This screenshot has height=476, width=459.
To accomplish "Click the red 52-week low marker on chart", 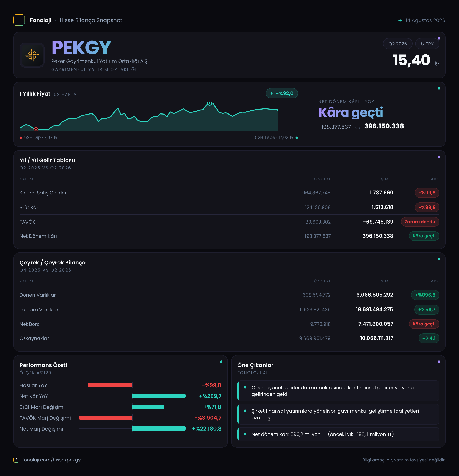I will pos(36,130).
